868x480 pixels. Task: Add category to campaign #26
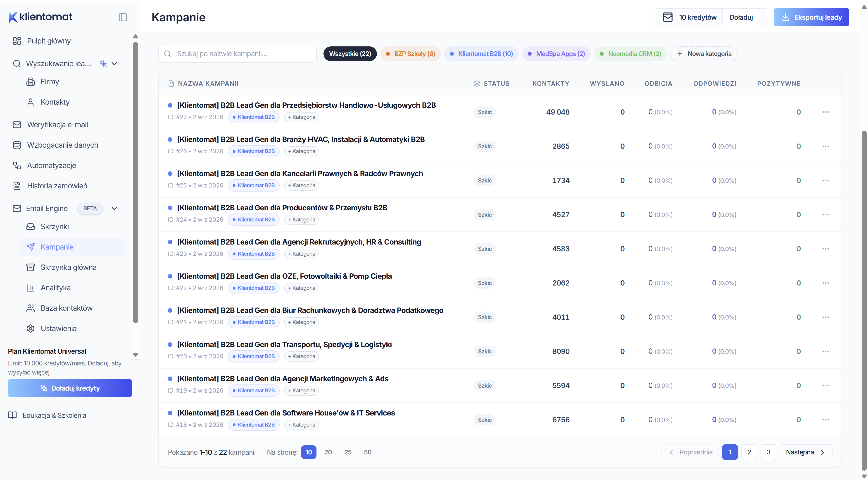pyautogui.click(x=302, y=151)
